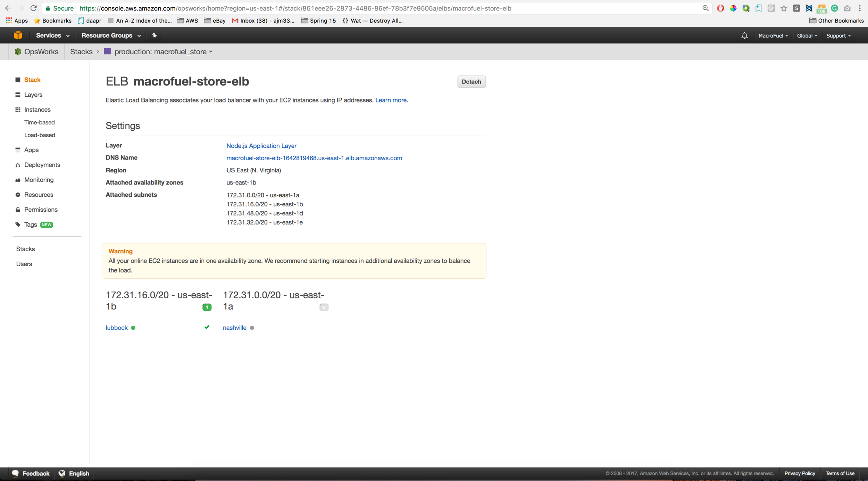Go to Instances in the sidebar
The width and height of the screenshot is (868, 481).
pos(37,110)
